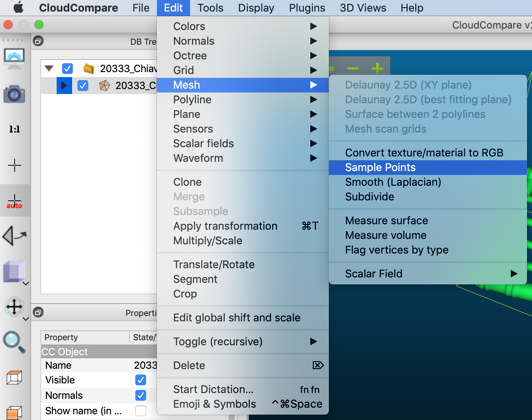Select Subdivide mesh option
The width and height of the screenshot is (532, 420).
click(428, 197)
